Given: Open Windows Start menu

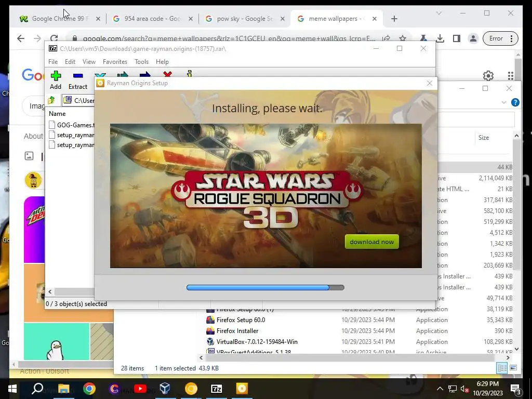Looking at the screenshot, I should point(12,389).
